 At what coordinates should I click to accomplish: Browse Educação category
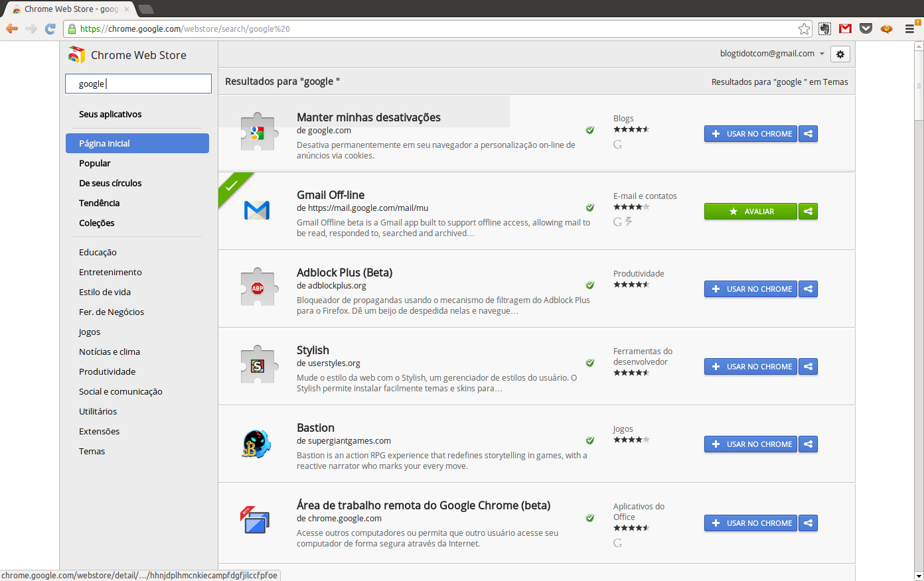98,252
